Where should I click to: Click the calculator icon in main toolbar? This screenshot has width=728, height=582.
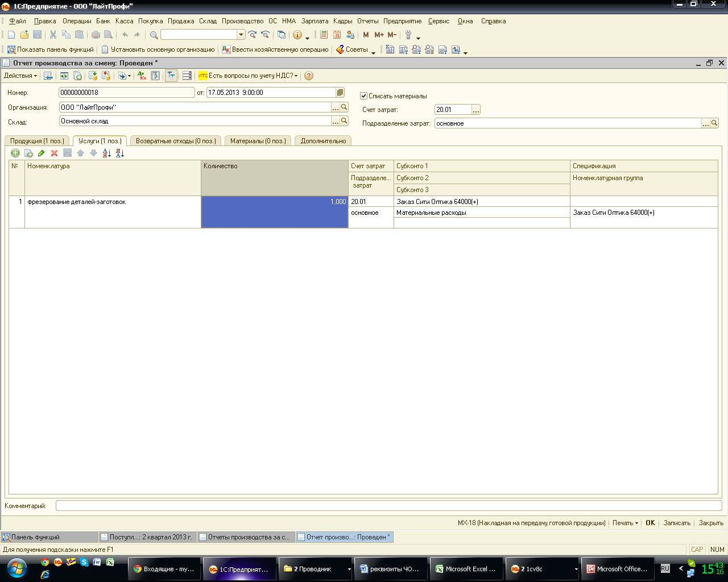point(324,35)
